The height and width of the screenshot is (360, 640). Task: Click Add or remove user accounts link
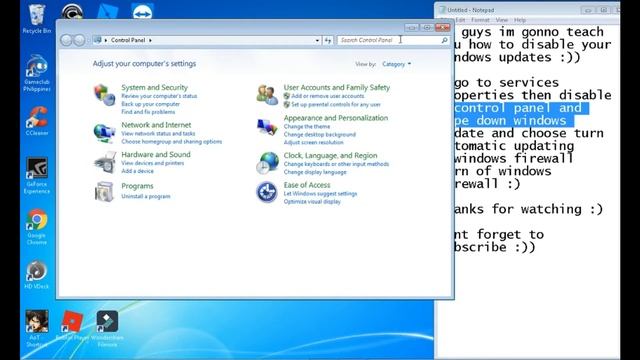pyautogui.click(x=327, y=96)
